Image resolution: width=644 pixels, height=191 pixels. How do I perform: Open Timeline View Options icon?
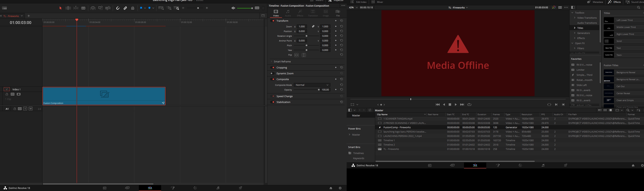tap(5, 8)
